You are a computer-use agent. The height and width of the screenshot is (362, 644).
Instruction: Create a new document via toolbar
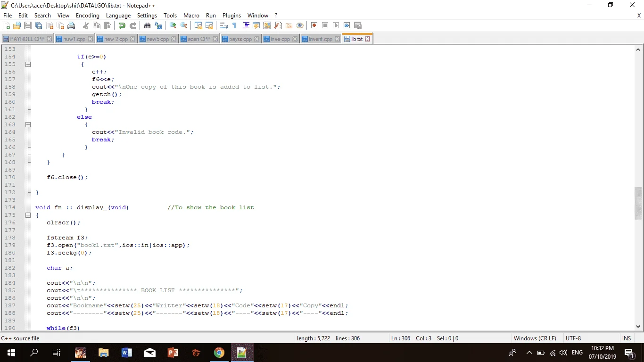pos(7,25)
